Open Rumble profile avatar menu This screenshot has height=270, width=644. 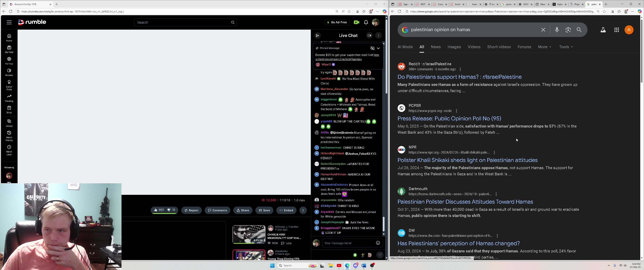376,22
